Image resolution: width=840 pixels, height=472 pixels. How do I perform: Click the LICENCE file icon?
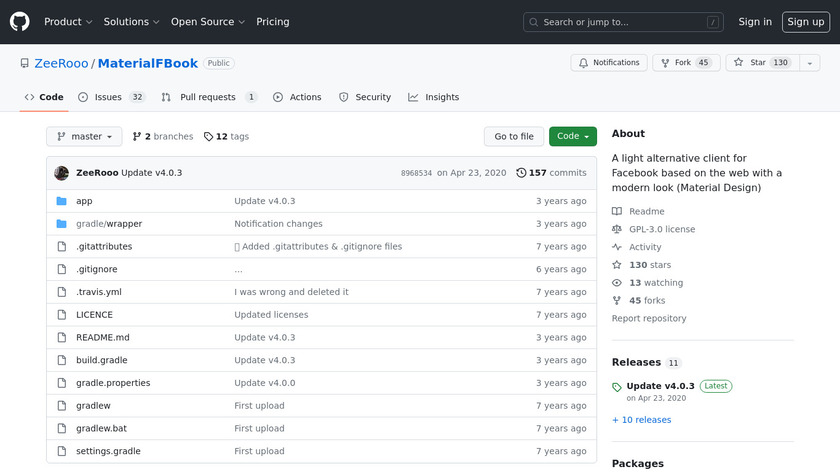point(62,314)
